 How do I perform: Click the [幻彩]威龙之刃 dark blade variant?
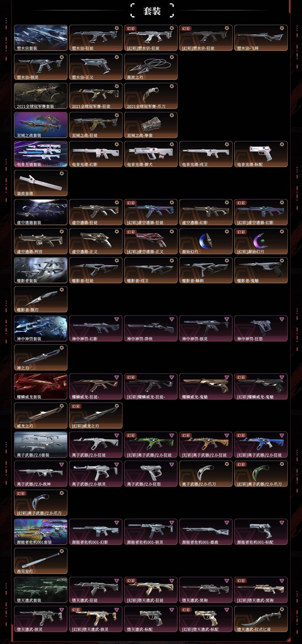[x=96, y=415]
